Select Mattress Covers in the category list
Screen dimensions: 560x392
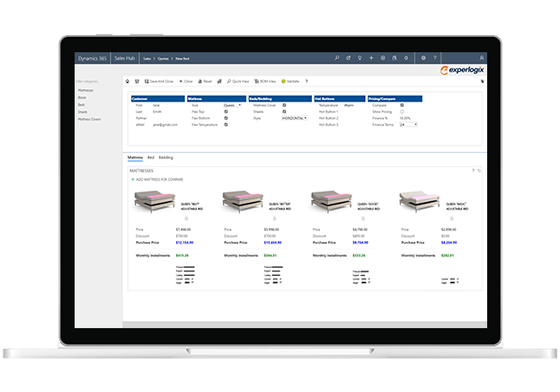tap(89, 119)
